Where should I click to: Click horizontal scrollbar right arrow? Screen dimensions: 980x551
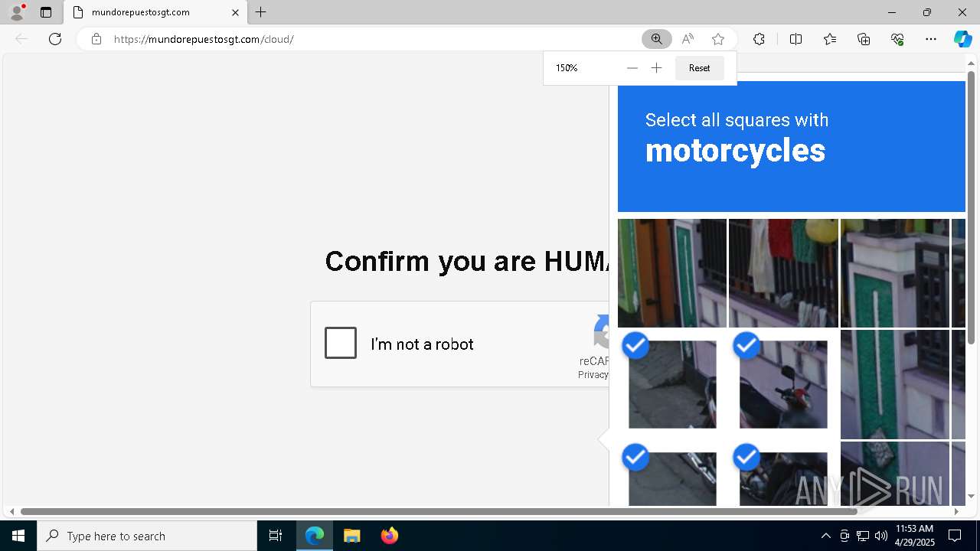[x=956, y=511]
